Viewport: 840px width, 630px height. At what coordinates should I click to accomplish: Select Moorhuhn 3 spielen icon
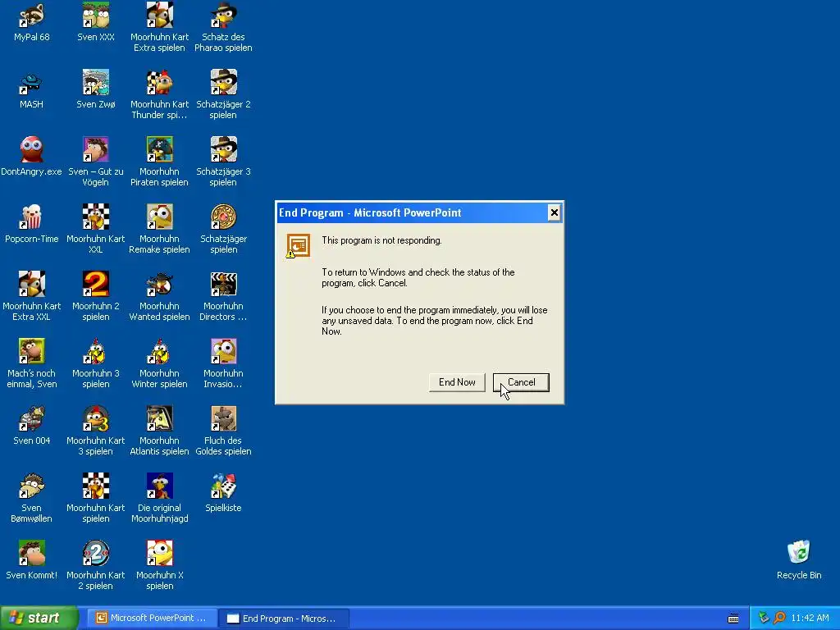(x=96, y=351)
